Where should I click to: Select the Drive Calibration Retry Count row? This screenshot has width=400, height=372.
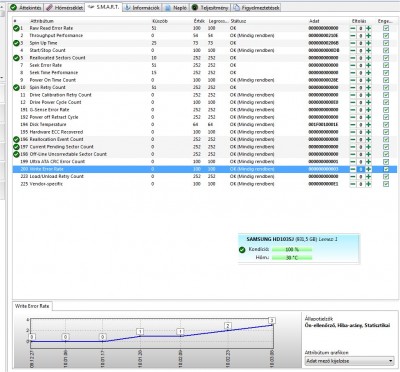coord(205,95)
